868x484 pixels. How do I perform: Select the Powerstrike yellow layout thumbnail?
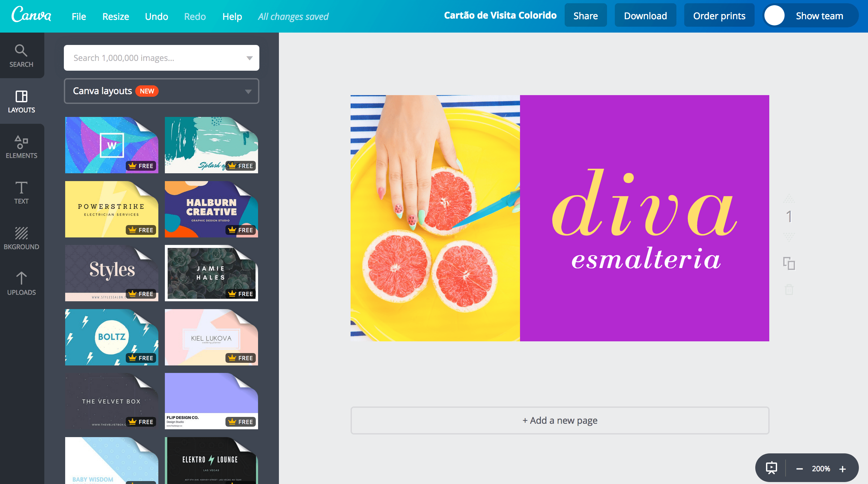111,209
